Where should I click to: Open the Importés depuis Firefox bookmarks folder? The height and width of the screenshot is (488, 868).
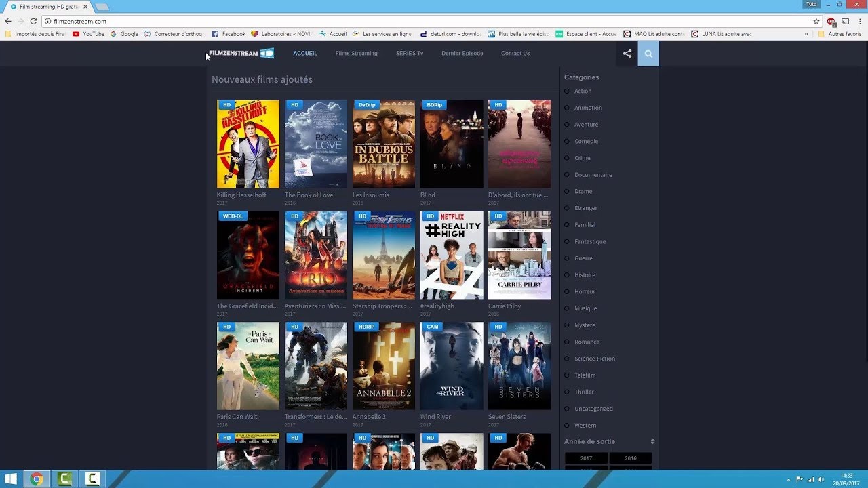35,34
